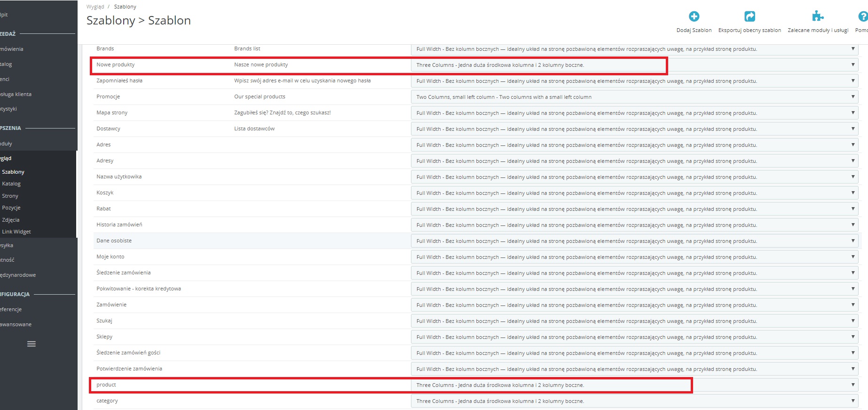
Task: Open layout dropdown for Adresy row
Action: tap(635, 161)
